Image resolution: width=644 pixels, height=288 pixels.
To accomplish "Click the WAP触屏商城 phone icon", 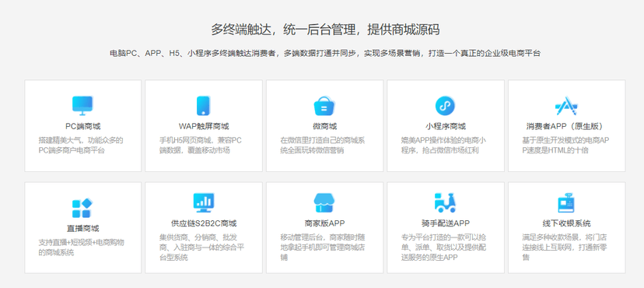I will (x=204, y=106).
